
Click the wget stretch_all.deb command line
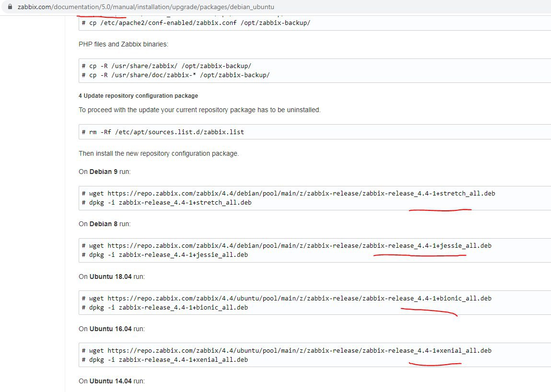point(289,193)
